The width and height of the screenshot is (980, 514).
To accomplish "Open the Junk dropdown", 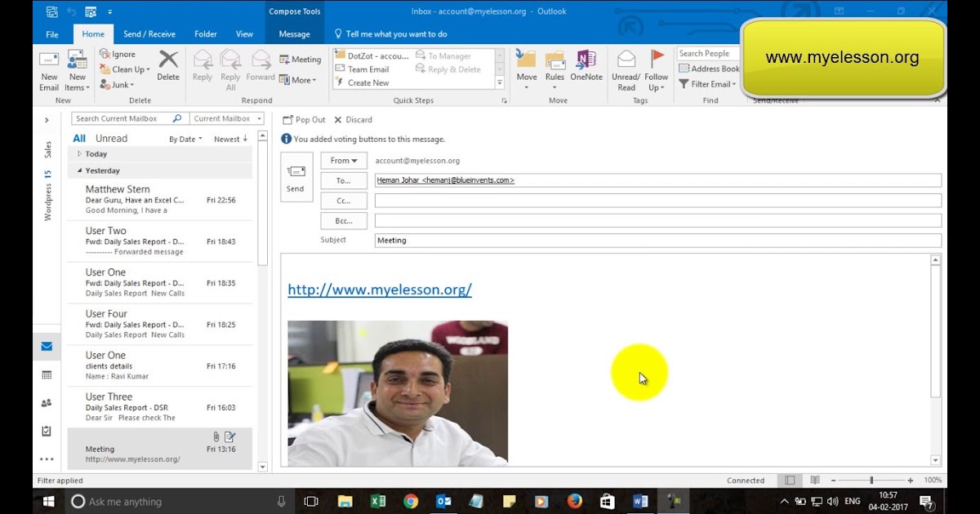I will 117,85.
